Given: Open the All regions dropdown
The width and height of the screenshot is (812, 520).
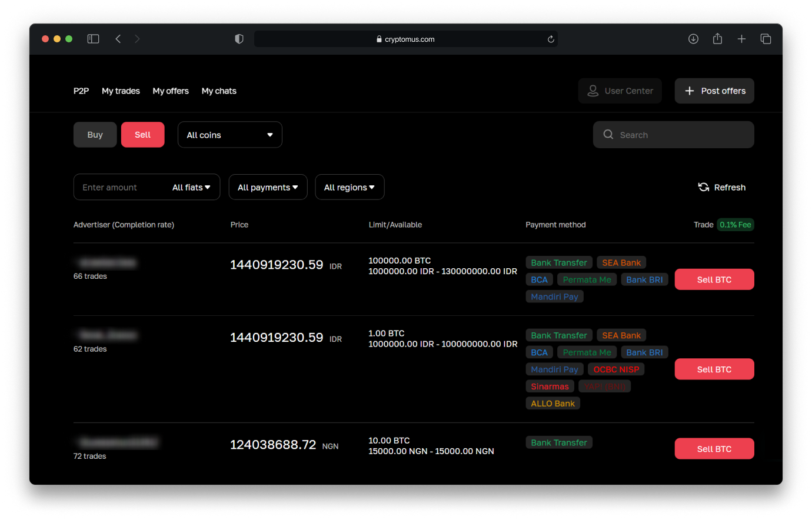Looking at the screenshot, I should tap(350, 186).
